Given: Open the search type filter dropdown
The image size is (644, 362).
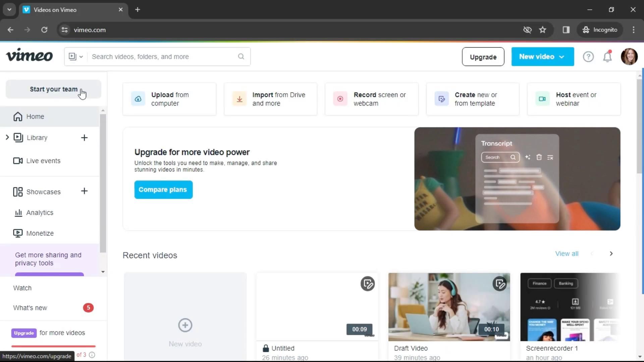Looking at the screenshot, I should 76,57.
